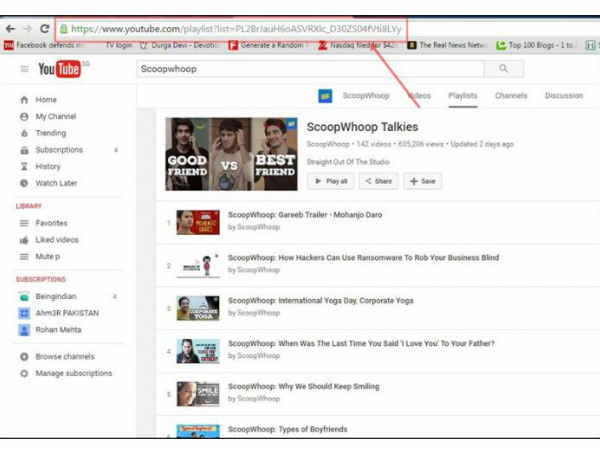600x450 pixels.
Task: Click the magnifier search button
Action: click(x=504, y=69)
